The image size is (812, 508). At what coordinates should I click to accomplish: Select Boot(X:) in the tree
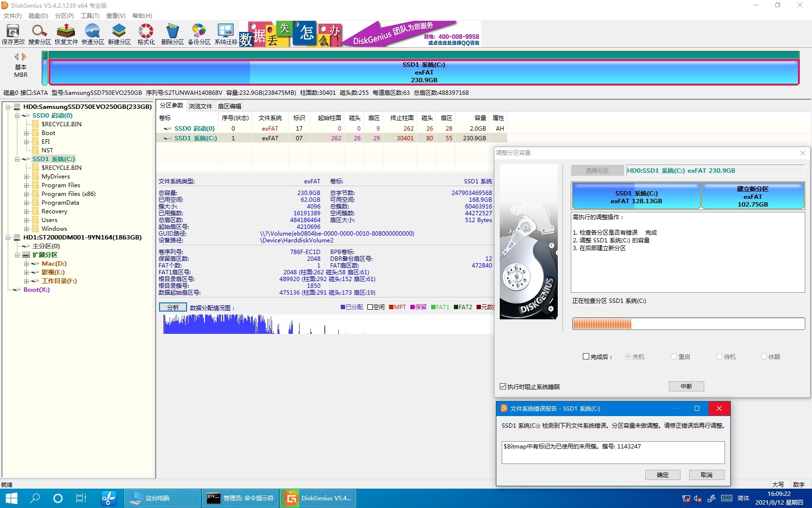click(36, 290)
